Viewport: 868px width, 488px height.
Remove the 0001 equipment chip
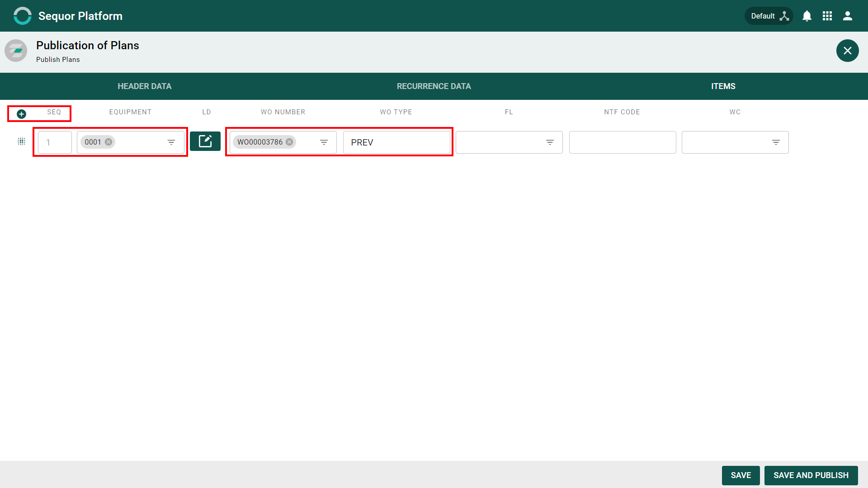pyautogui.click(x=108, y=142)
